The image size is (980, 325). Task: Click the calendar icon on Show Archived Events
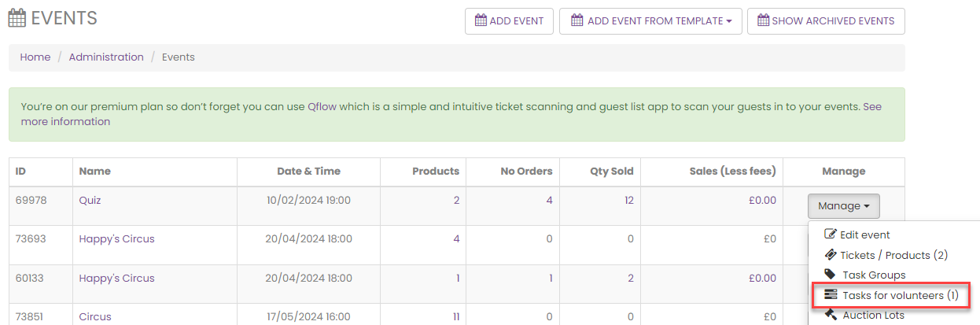[x=763, y=21]
